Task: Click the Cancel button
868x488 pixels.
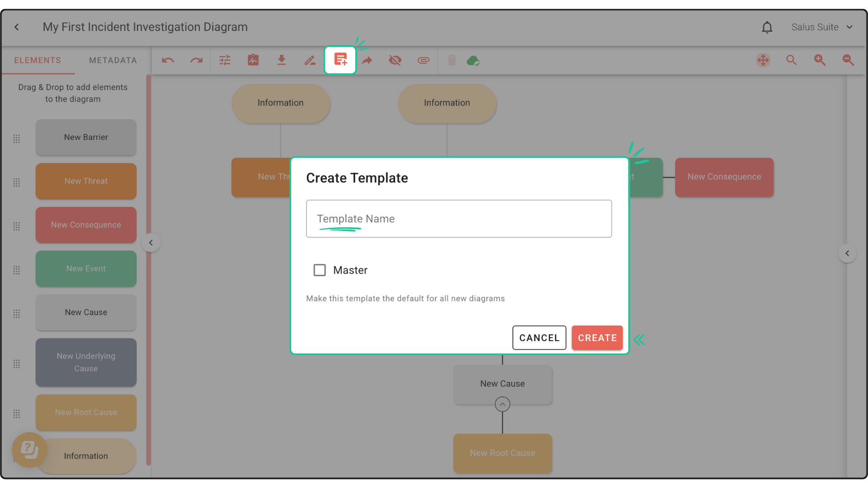Action: (x=539, y=338)
